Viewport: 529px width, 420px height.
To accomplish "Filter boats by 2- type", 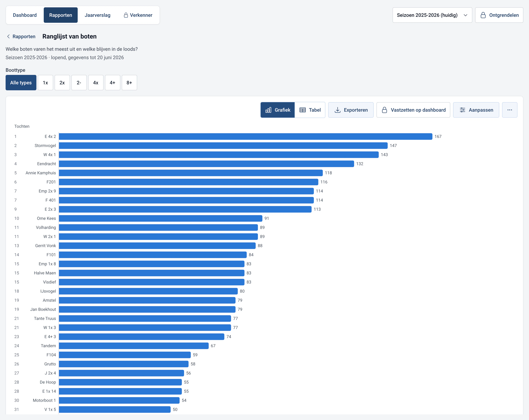I will [x=79, y=82].
